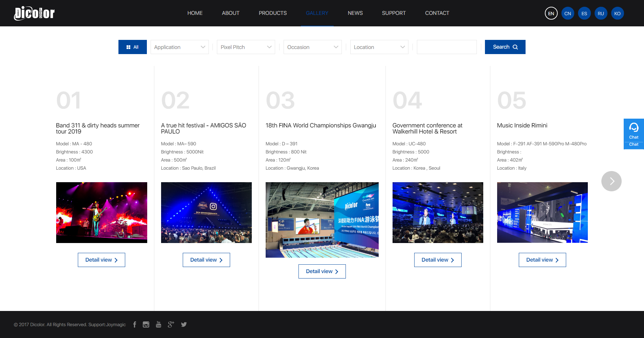Expand the Pixel Pitch dropdown
This screenshot has height=338, width=644.
point(246,47)
